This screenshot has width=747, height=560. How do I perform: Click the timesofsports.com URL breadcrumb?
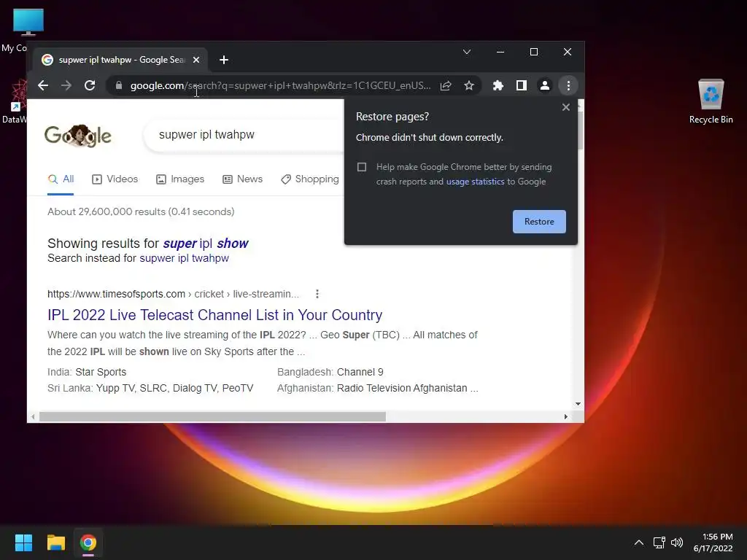pos(174,295)
